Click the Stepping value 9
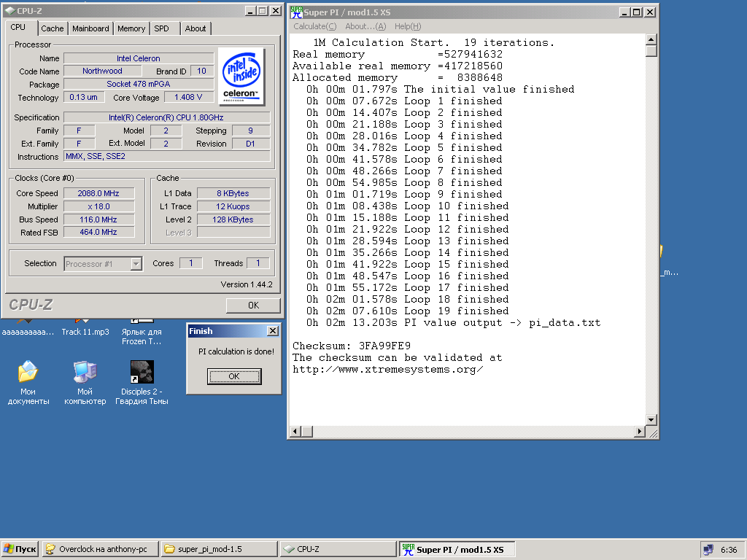 251,131
